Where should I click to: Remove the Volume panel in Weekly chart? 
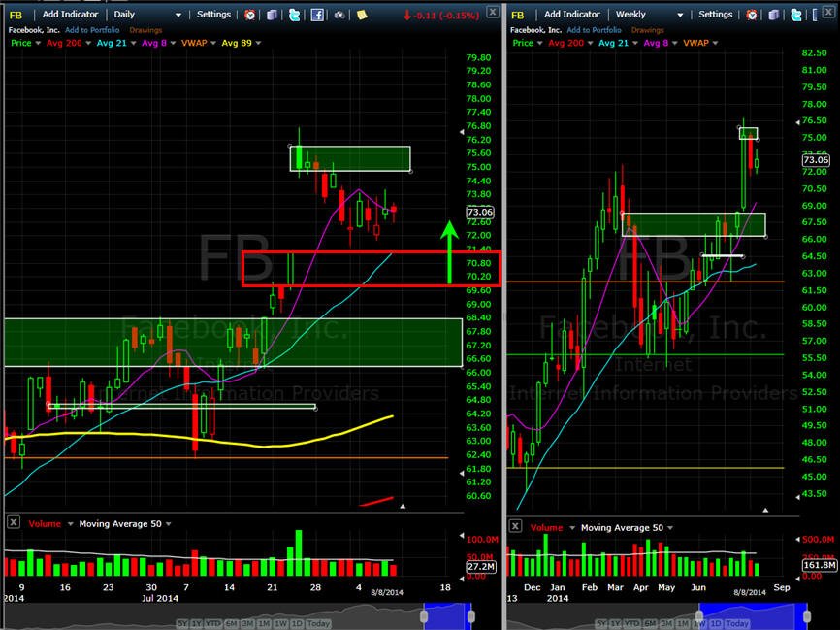pos(515,526)
